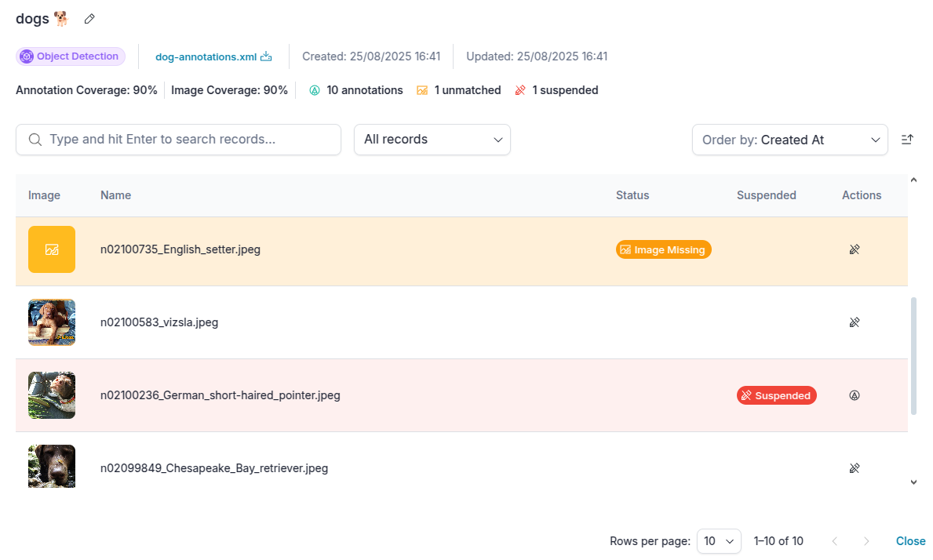Click the Close button
Screen dimensions: 933x560
pos(910,542)
